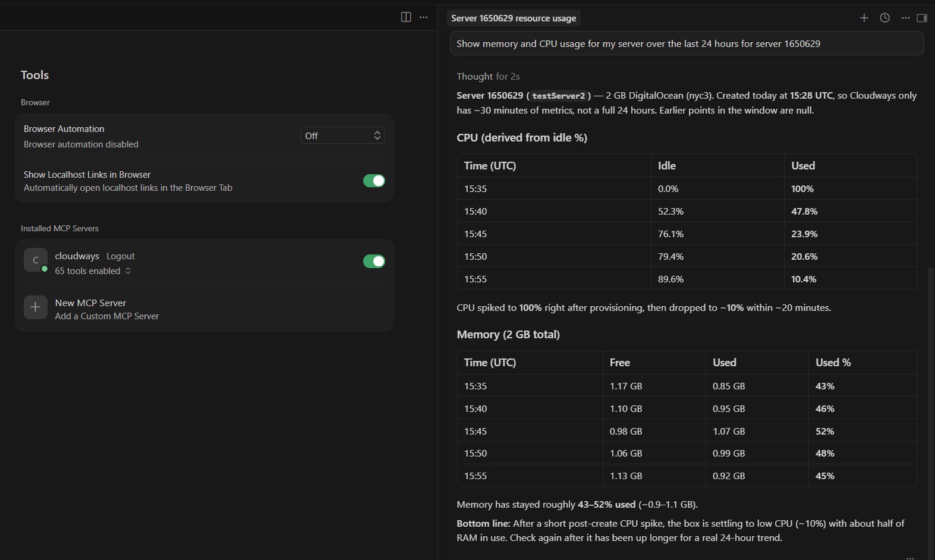Open the Browser Automation Off dropdown
Screen dimensions: 935x560
(x=342, y=136)
